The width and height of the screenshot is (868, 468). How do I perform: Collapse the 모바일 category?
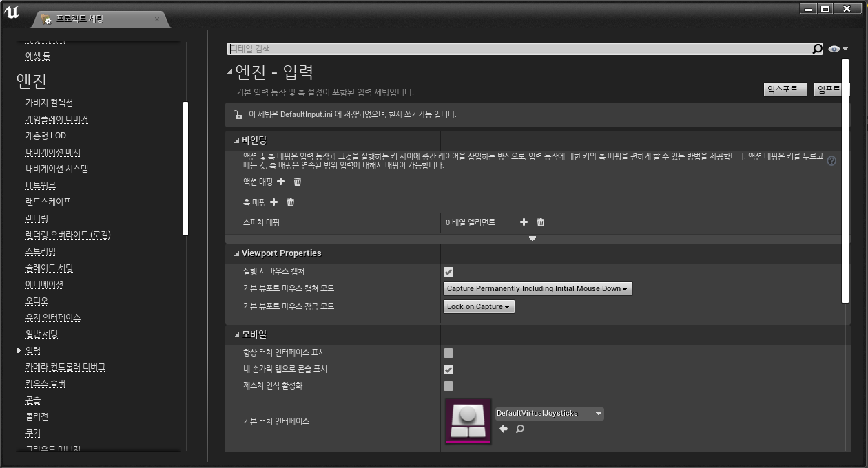point(236,335)
